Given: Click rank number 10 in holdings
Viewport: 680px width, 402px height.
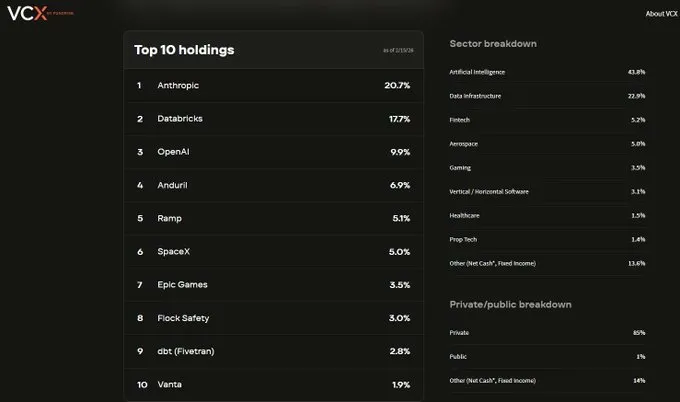Looking at the screenshot, I should [142, 385].
